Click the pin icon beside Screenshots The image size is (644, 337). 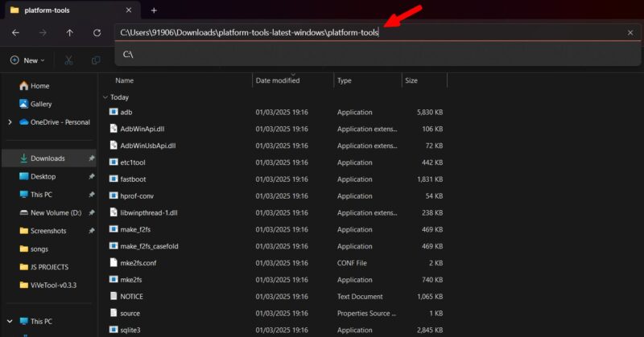pyautogui.click(x=91, y=231)
